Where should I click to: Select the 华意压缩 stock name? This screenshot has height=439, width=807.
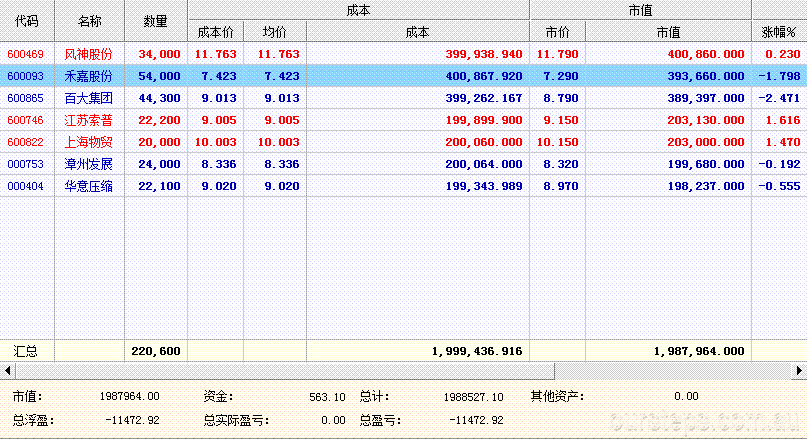(89, 186)
